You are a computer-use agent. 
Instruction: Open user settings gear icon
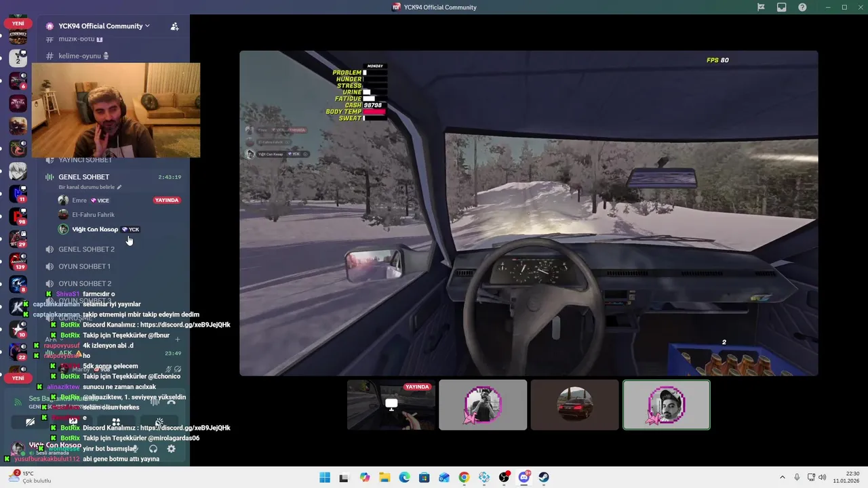tap(171, 449)
